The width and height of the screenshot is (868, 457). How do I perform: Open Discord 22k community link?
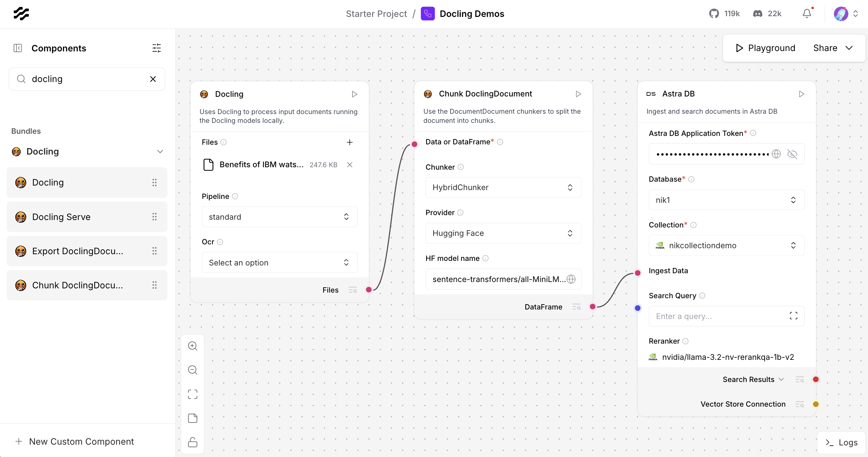767,13
